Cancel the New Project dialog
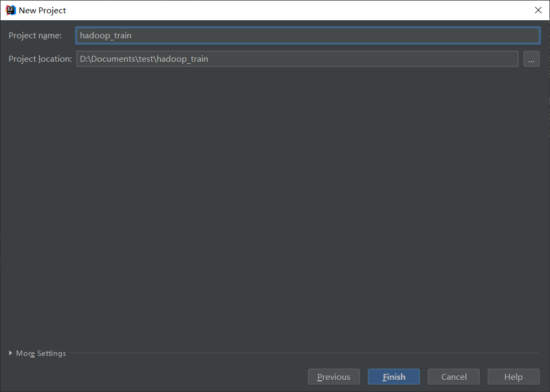 454,377
